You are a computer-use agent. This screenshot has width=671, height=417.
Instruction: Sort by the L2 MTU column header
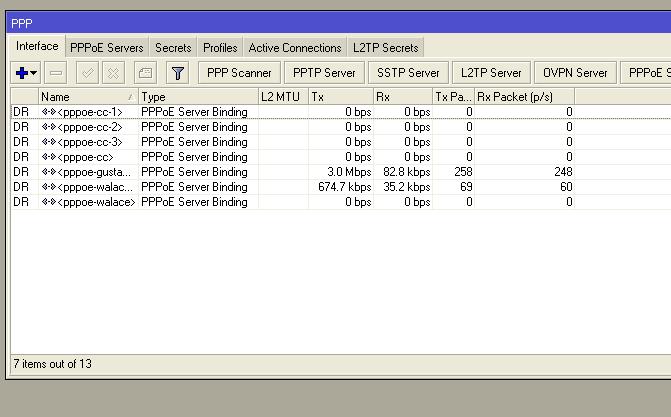click(x=283, y=97)
